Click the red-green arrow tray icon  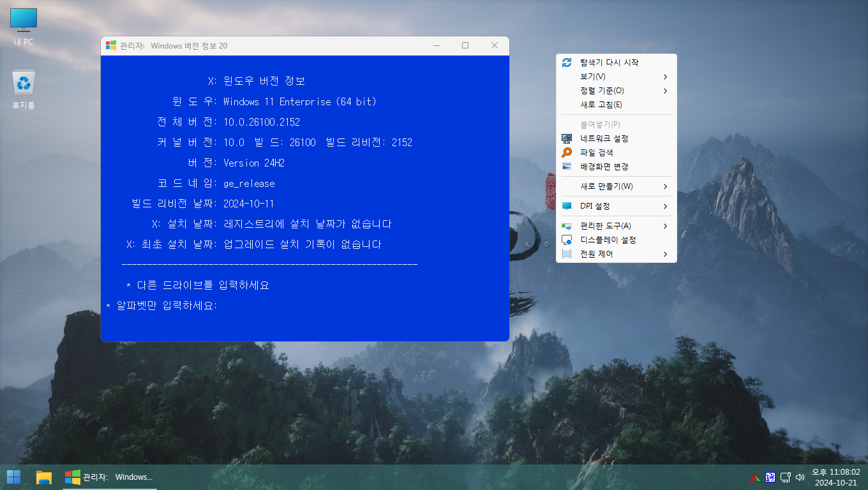point(754,477)
